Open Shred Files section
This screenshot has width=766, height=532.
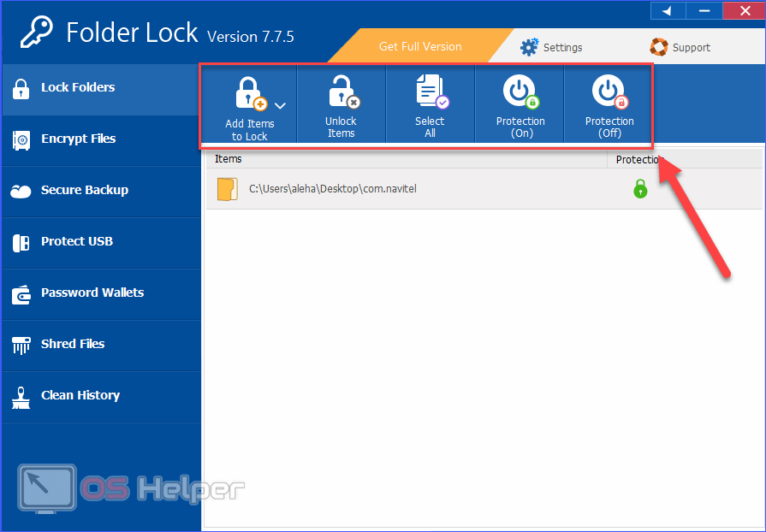(72, 344)
